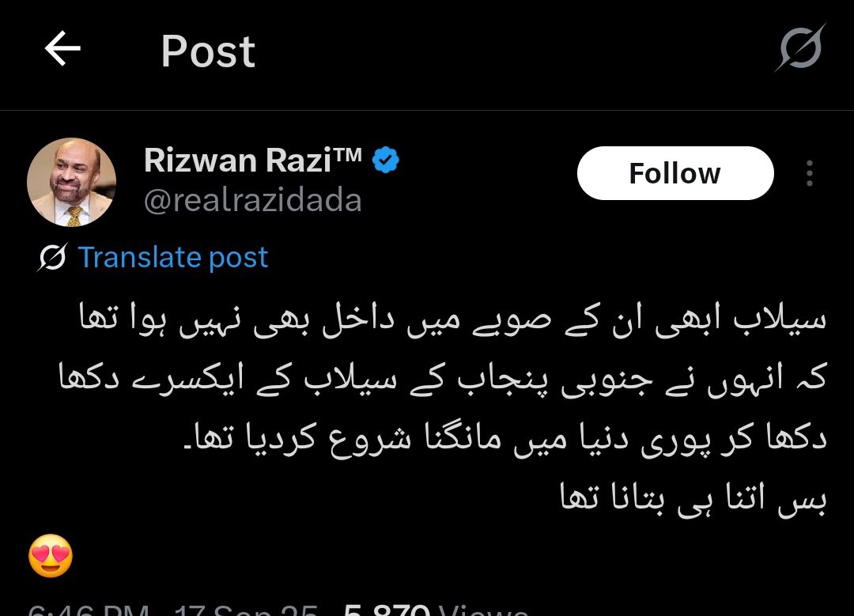The image size is (854, 616).
Task: Open Rizwan Razi's profile picture
Action: point(71,182)
